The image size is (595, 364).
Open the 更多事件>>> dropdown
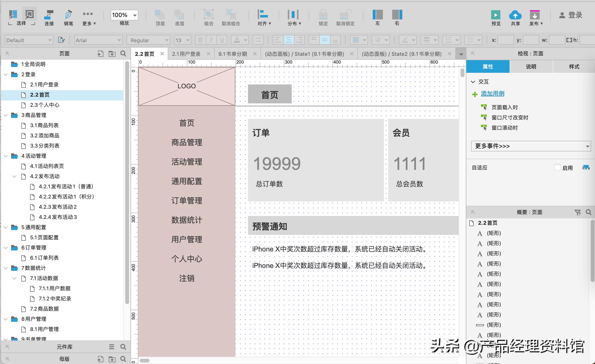(x=530, y=146)
